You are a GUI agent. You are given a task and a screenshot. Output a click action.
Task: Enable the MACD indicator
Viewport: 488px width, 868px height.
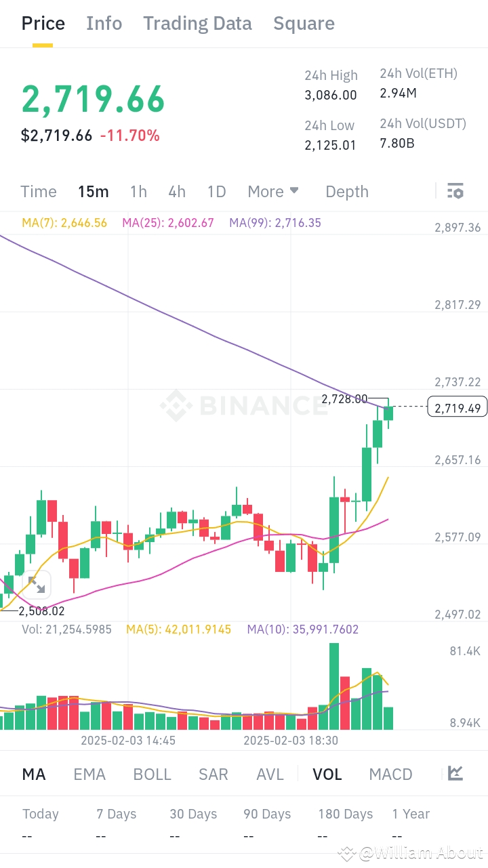[x=390, y=774]
